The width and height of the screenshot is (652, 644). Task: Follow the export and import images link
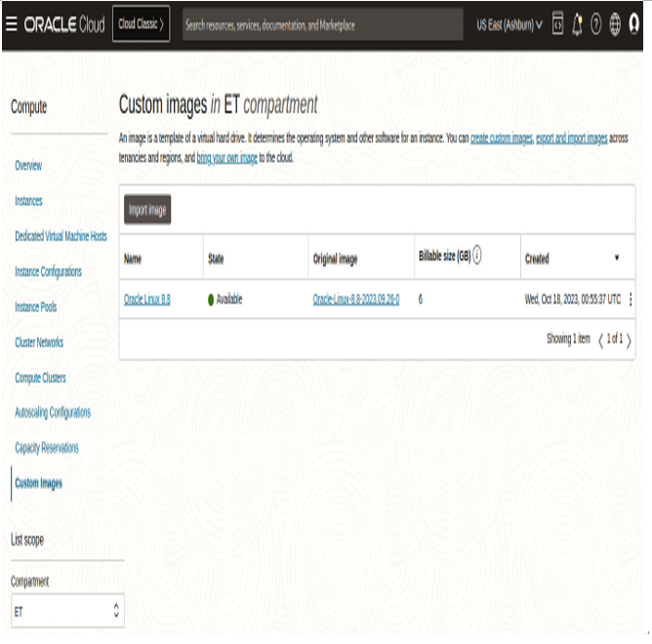click(x=571, y=138)
